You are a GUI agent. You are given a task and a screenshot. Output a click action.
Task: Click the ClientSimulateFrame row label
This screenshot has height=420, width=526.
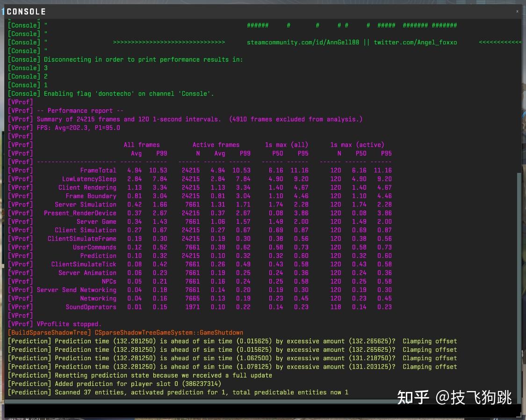(x=82, y=239)
